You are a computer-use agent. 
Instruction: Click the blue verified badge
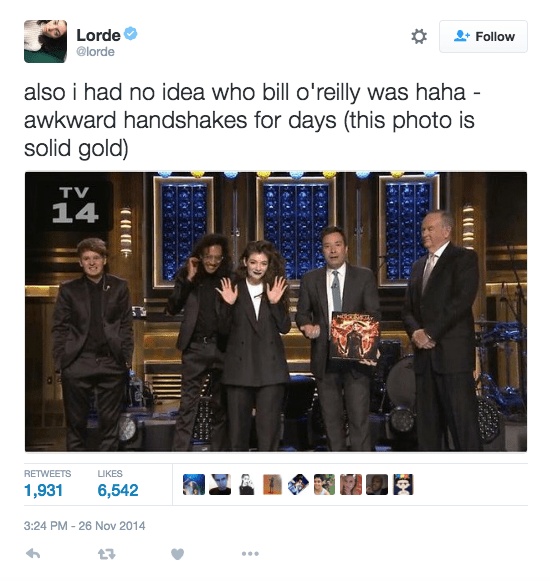point(130,34)
